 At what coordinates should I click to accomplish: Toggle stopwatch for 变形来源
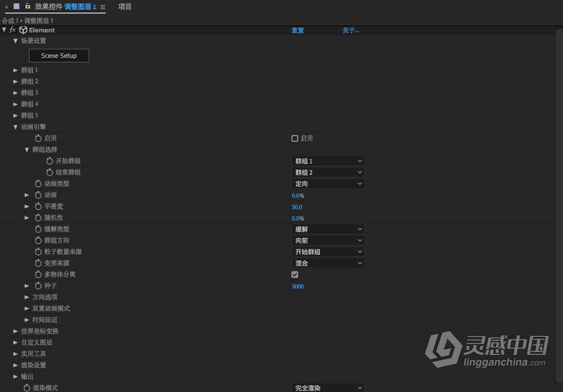[39, 263]
